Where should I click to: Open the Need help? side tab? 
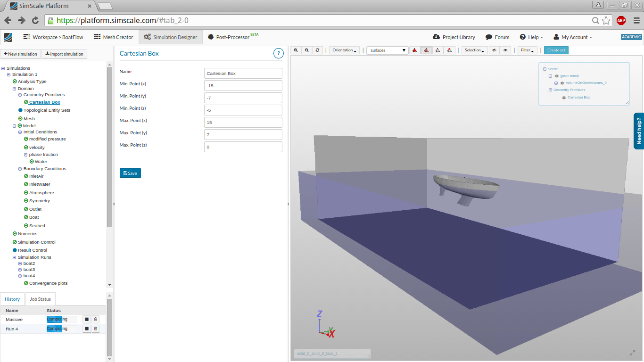coord(639,131)
